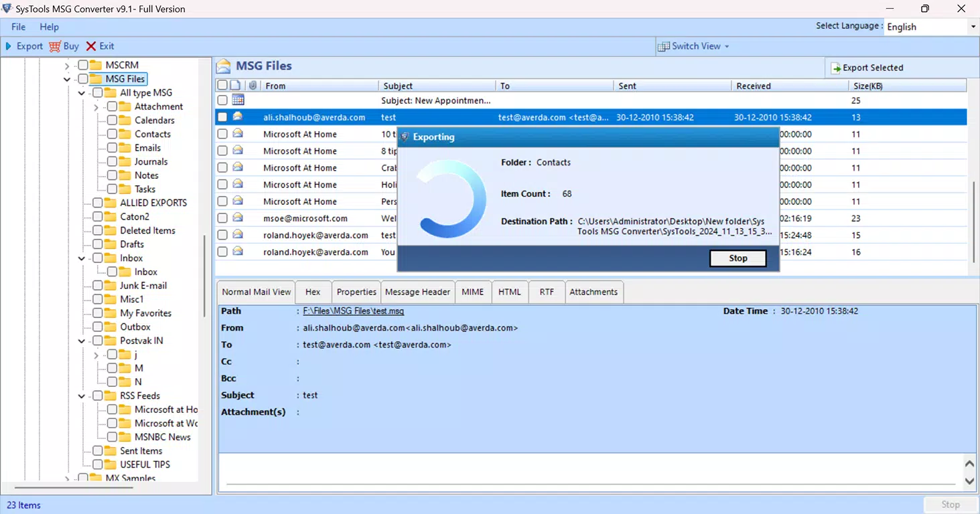Collapse the RSS Feeds node
Viewport: 980px width, 514px height.
pyautogui.click(x=82, y=396)
